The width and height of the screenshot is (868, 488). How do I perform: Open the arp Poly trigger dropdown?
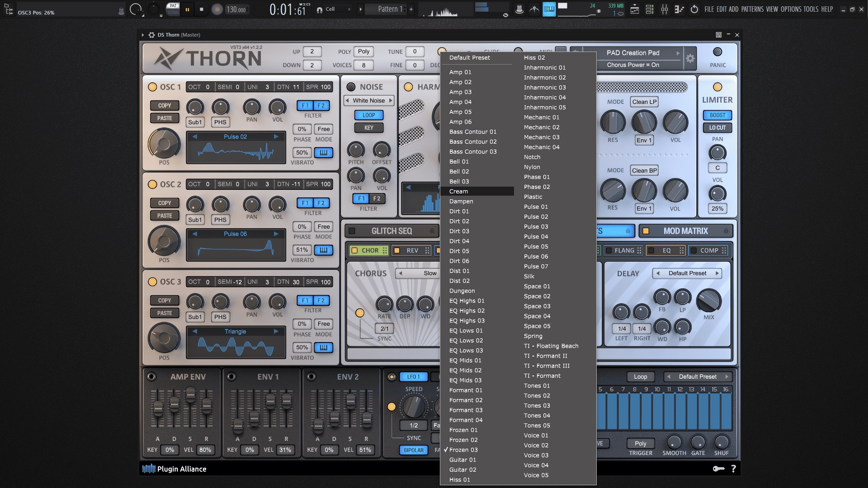tap(640, 444)
